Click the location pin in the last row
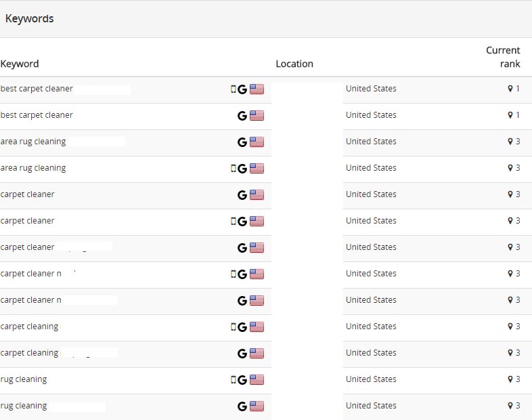The image size is (532, 420). [x=510, y=406]
